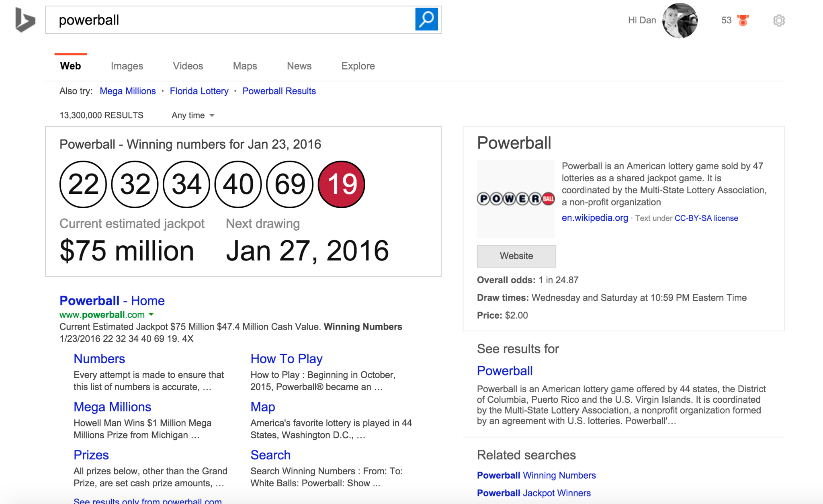Open the Numbers sitelink
The height and width of the screenshot is (504, 823).
[x=99, y=359]
